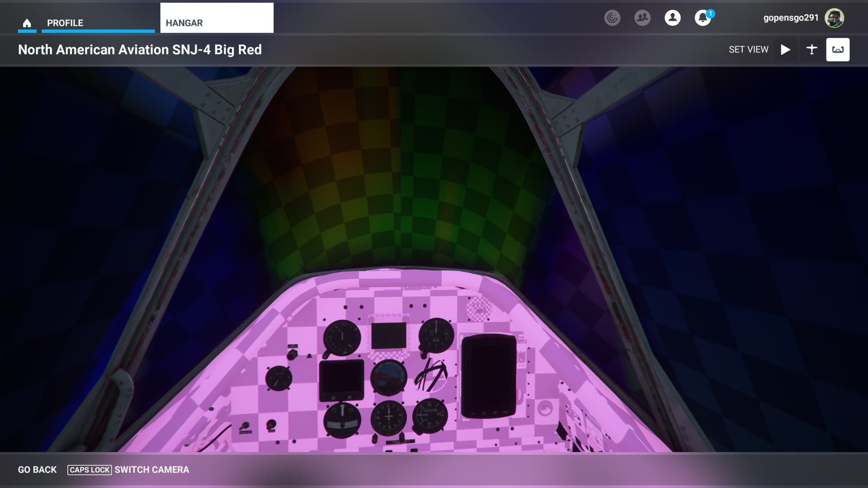Open the multiplayer group icon
Image resolution: width=868 pixels, height=488 pixels.
pyautogui.click(x=642, y=18)
